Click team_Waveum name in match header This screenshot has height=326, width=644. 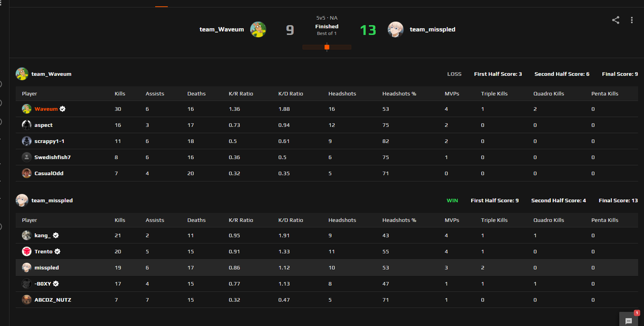pyautogui.click(x=222, y=29)
